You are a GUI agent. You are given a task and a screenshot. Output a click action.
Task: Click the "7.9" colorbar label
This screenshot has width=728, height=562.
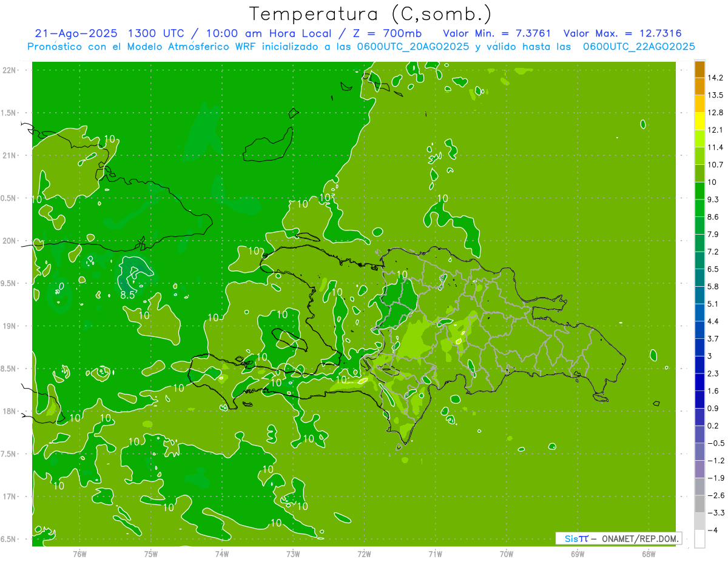tap(713, 235)
